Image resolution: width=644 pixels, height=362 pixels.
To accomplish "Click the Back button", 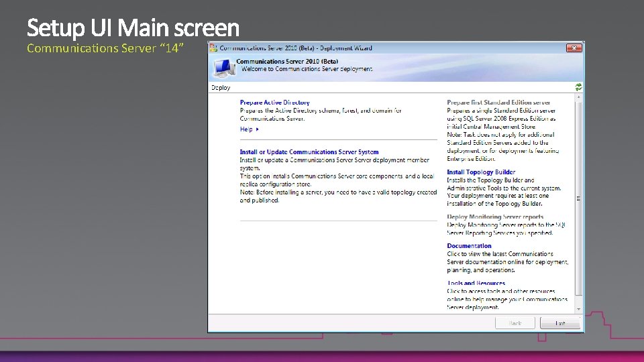I will 515,323.
